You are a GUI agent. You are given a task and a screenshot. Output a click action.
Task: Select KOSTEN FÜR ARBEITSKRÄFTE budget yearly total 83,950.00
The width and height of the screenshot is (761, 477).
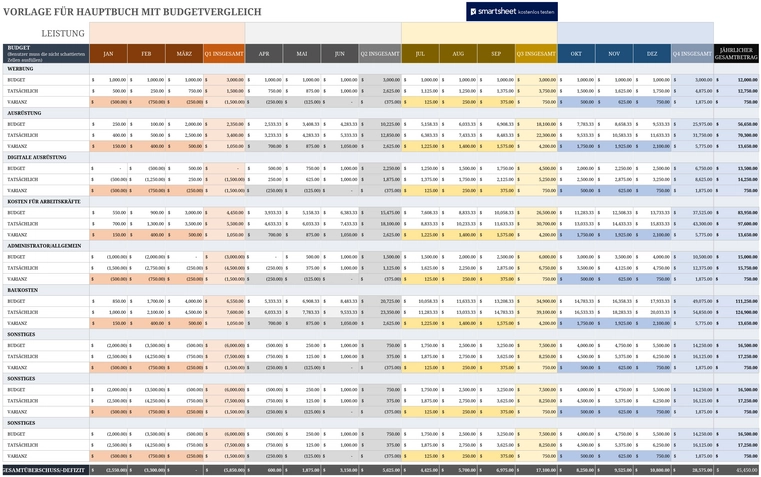click(x=736, y=213)
